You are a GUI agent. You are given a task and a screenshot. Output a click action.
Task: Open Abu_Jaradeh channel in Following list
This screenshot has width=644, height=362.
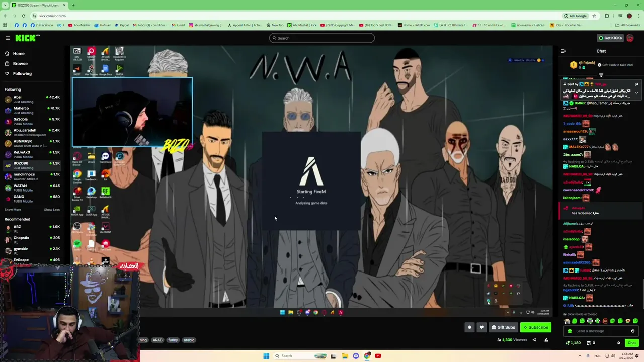pos(32,132)
